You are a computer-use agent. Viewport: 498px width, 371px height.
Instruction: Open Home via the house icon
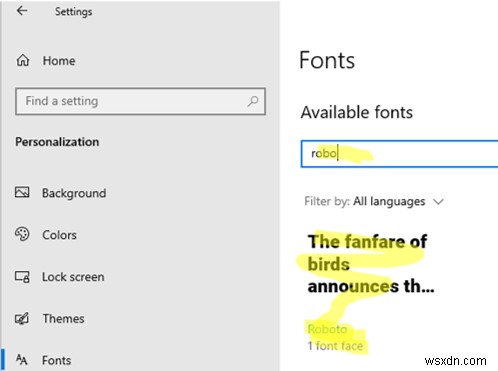coord(23,60)
